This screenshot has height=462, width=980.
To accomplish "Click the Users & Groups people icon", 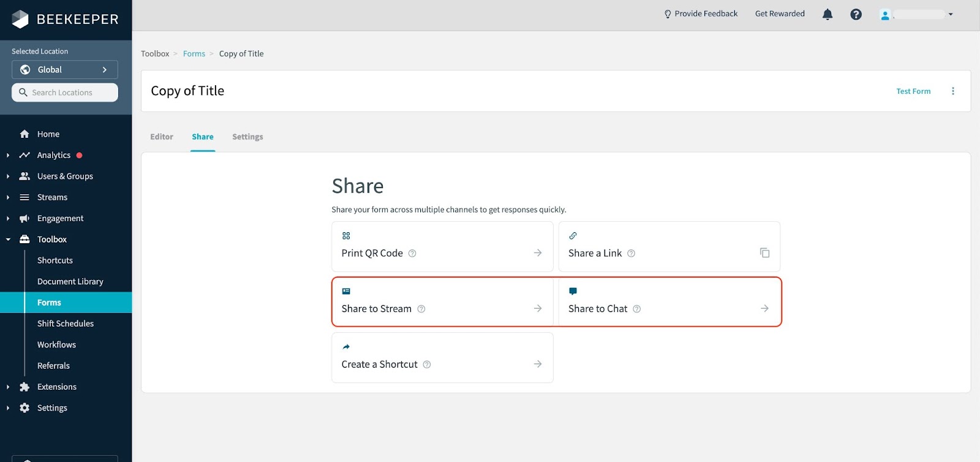I will tap(24, 176).
